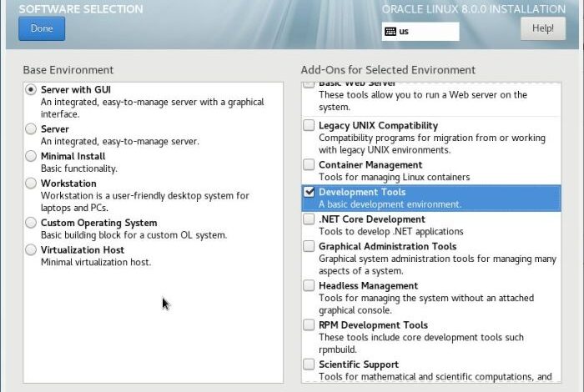584x392 pixels.
Task: Select the Server base environment radio button
Action: [31, 128]
